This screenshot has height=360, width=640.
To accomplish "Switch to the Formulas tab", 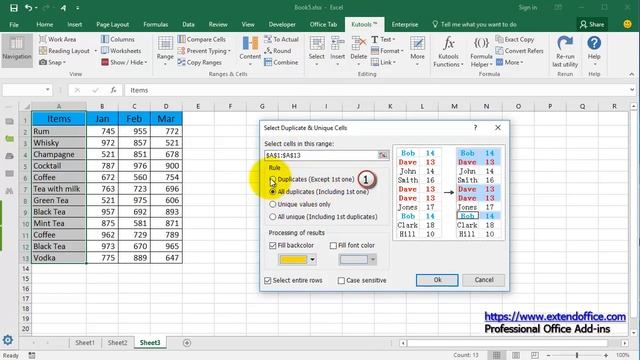I will tap(156, 24).
